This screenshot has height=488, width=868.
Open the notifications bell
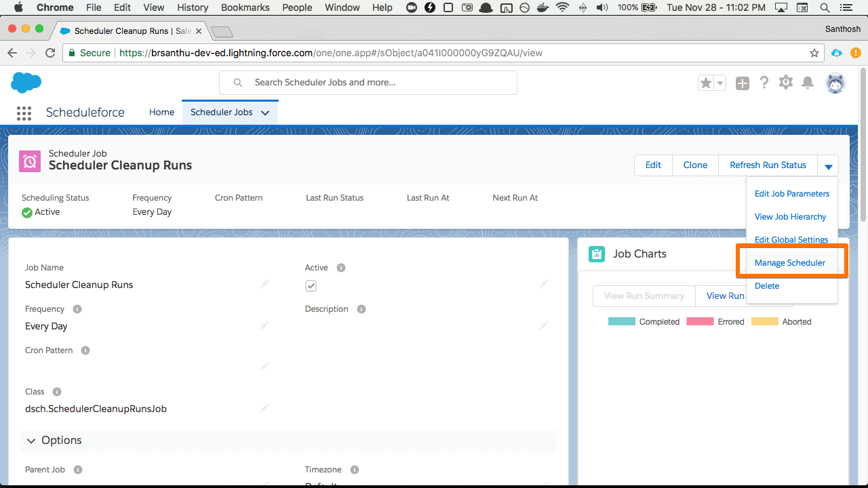[807, 83]
